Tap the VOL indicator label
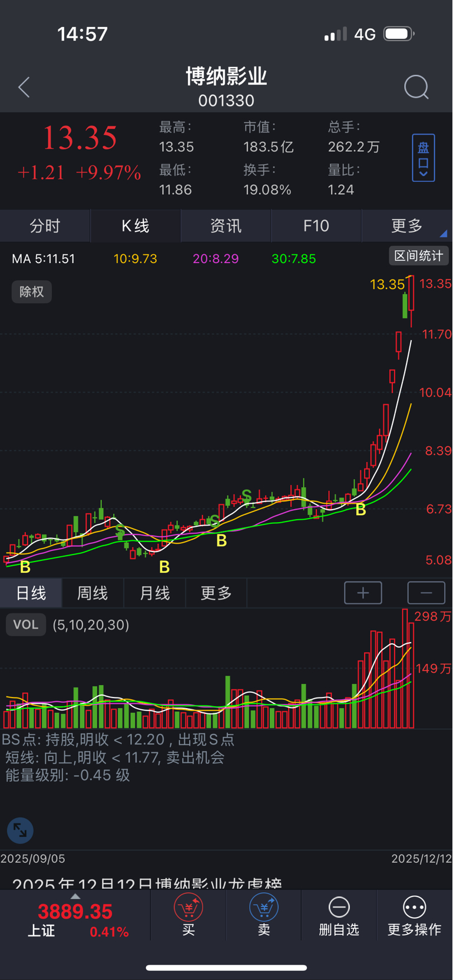 click(x=26, y=624)
